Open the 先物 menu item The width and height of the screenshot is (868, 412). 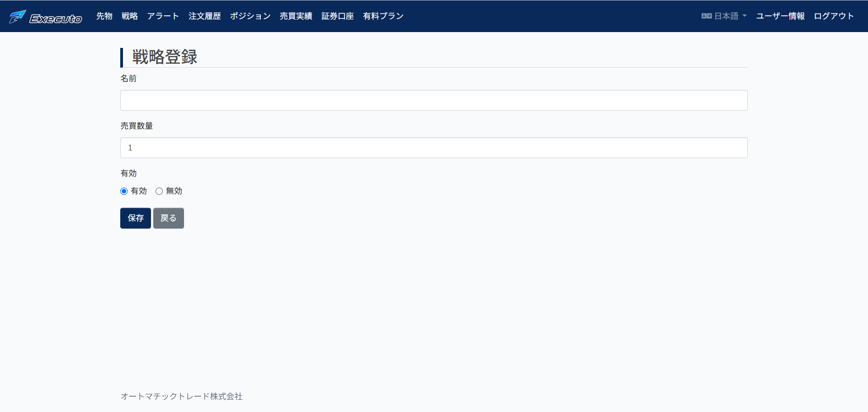104,16
